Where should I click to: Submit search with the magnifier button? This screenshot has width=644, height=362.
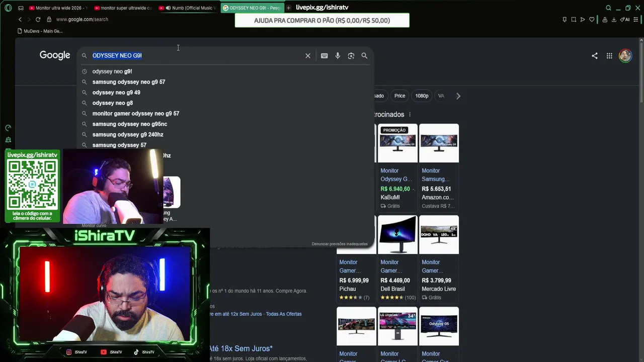pos(364,56)
